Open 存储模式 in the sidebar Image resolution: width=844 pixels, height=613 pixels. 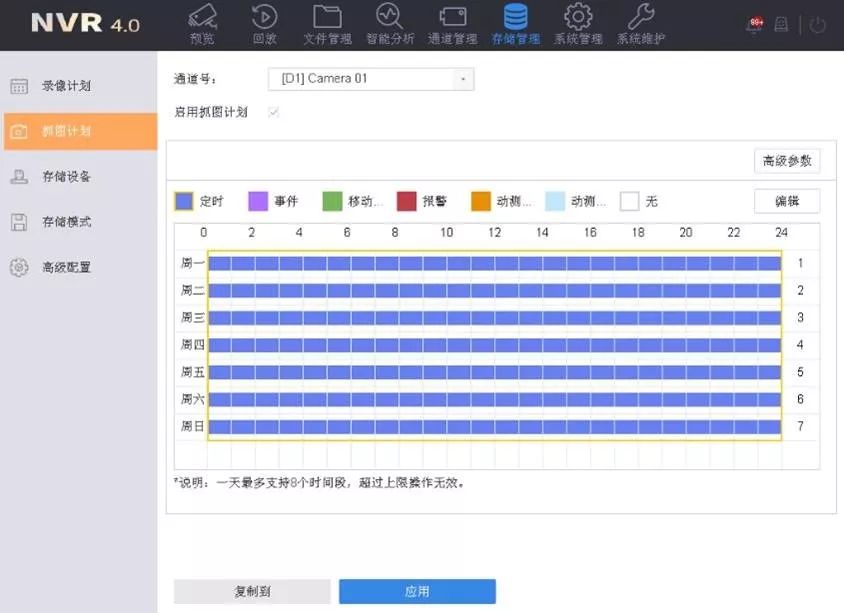click(x=66, y=222)
